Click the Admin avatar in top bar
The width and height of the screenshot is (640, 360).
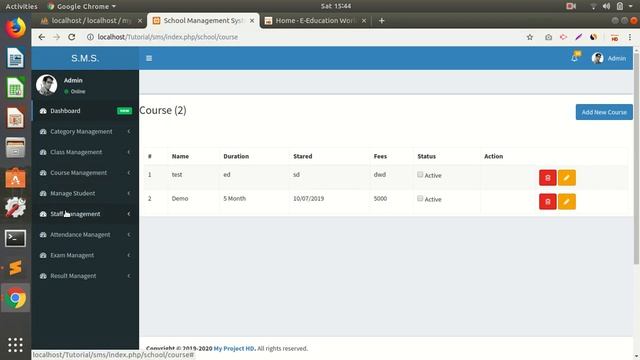click(598, 58)
